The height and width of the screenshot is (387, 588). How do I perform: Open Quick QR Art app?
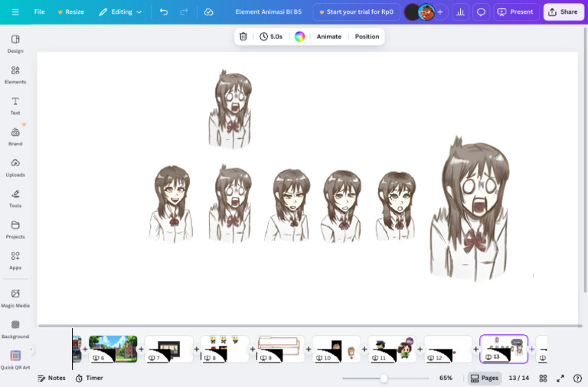click(x=15, y=360)
